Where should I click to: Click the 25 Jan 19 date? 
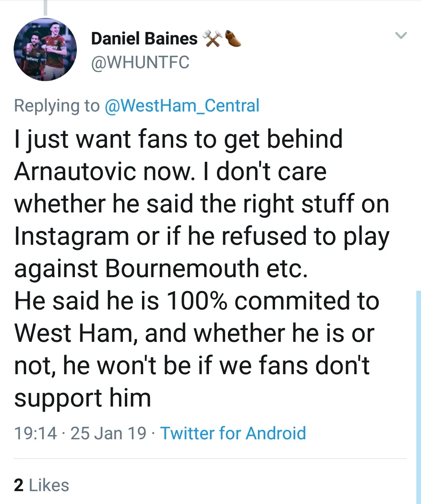tap(108, 433)
